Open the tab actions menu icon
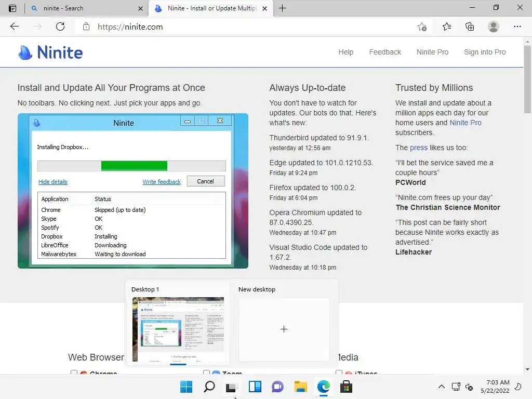Screen dimensions: 532x399 coord(12,8)
